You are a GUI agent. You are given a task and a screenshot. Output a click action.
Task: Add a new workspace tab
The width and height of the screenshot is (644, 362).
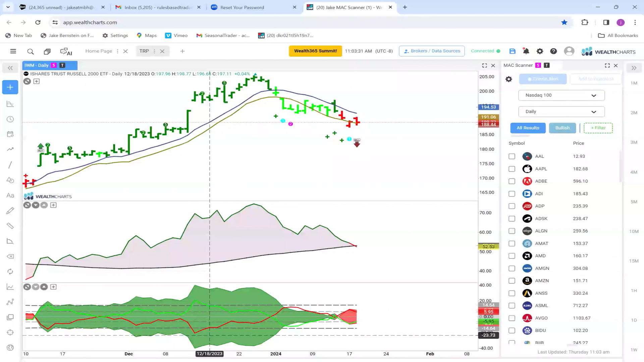click(182, 51)
